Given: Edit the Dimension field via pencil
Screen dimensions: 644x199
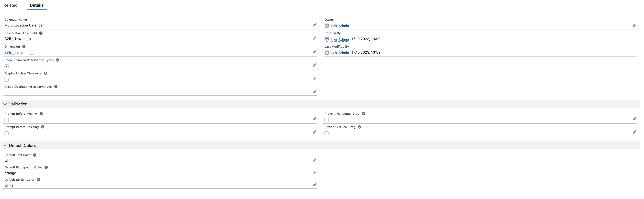Looking at the screenshot, I should coord(314,52).
